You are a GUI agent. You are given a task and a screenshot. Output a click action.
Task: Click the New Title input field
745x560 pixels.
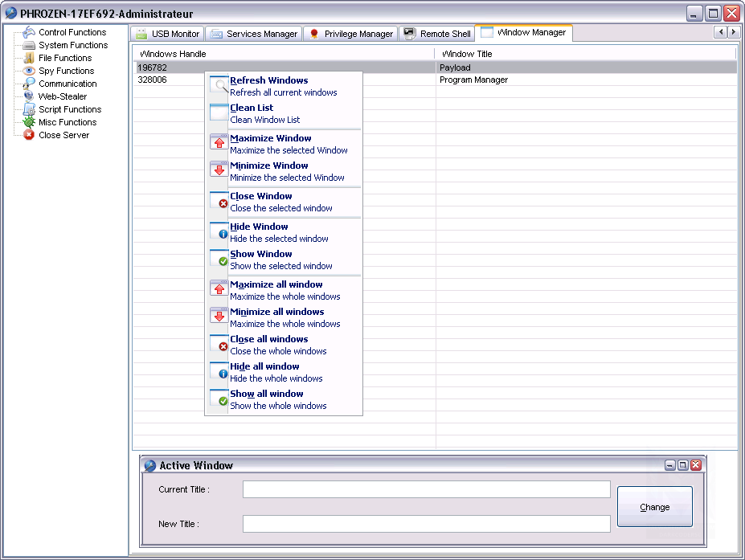[x=426, y=524]
